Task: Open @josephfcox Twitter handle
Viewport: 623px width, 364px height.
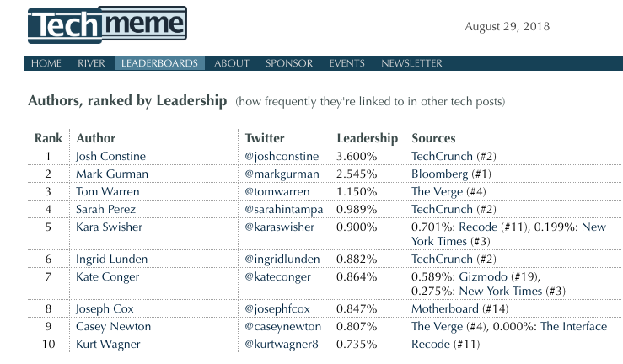Action: 277,309
